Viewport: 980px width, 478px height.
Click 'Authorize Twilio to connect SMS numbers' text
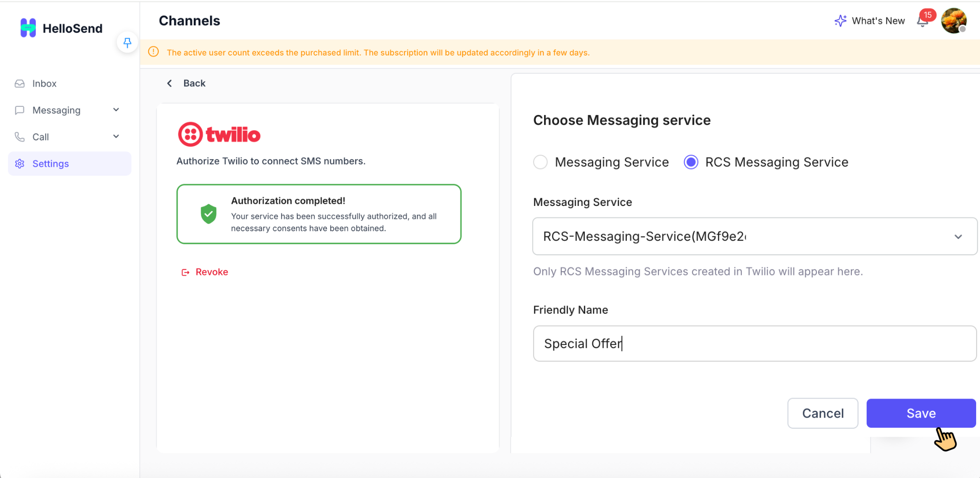271,161
